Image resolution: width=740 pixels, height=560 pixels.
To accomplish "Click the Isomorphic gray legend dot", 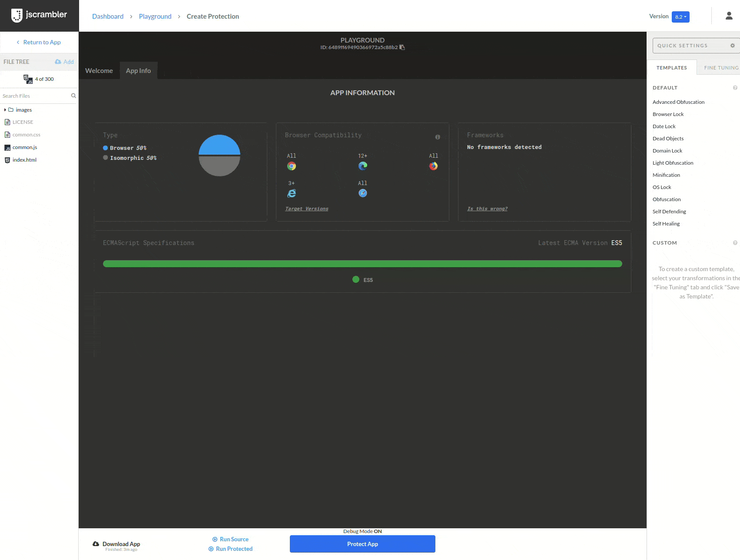I will pos(105,158).
